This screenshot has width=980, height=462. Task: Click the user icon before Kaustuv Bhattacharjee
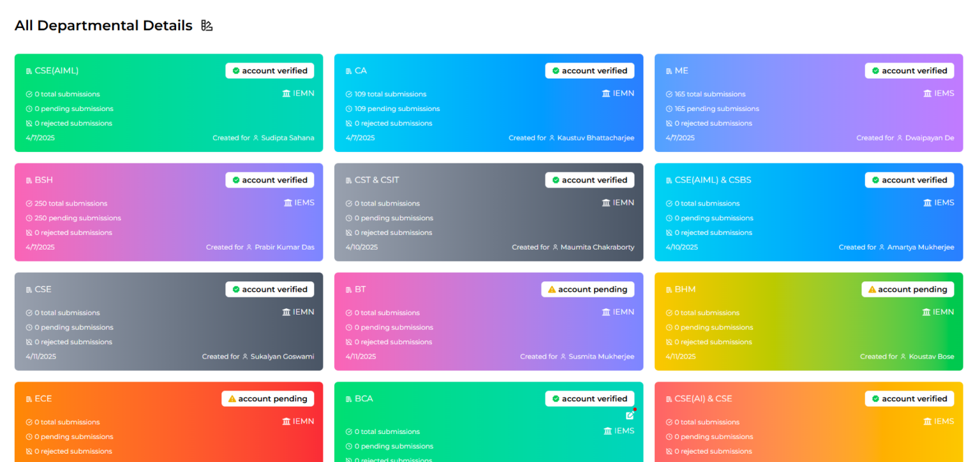(552, 138)
